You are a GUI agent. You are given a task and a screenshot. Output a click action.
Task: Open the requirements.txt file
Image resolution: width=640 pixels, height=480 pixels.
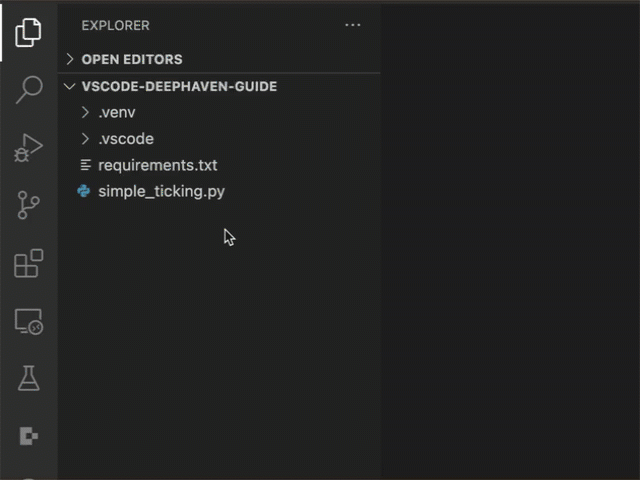[x=157, y=165]
